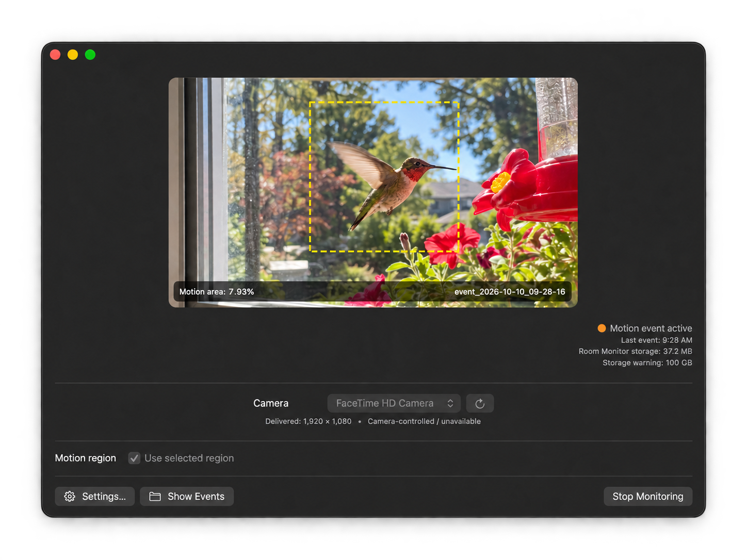Show Events folder button label
Viewport: 747px width, 560px height.
[196, 497]
